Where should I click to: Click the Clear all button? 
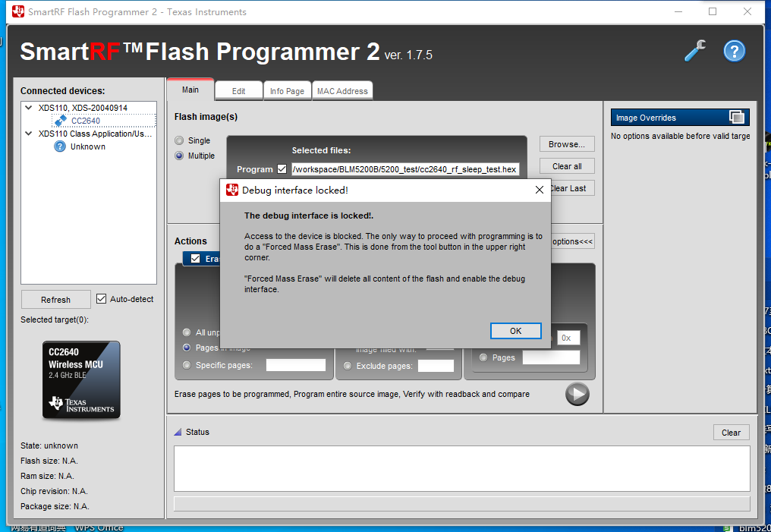(566, 166)
